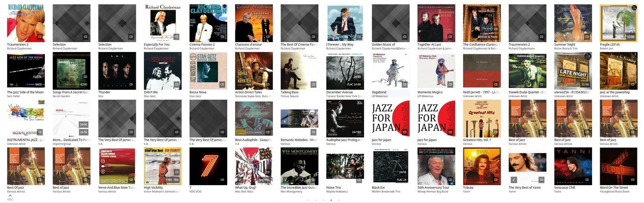Open the Bossa Nova album title link
This screenshot has width=644, height=203.
click(x=197, y=92)
